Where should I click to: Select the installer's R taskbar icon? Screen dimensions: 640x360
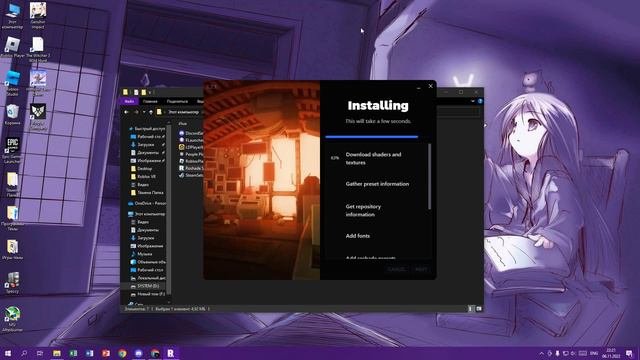[x=171, y=353]
